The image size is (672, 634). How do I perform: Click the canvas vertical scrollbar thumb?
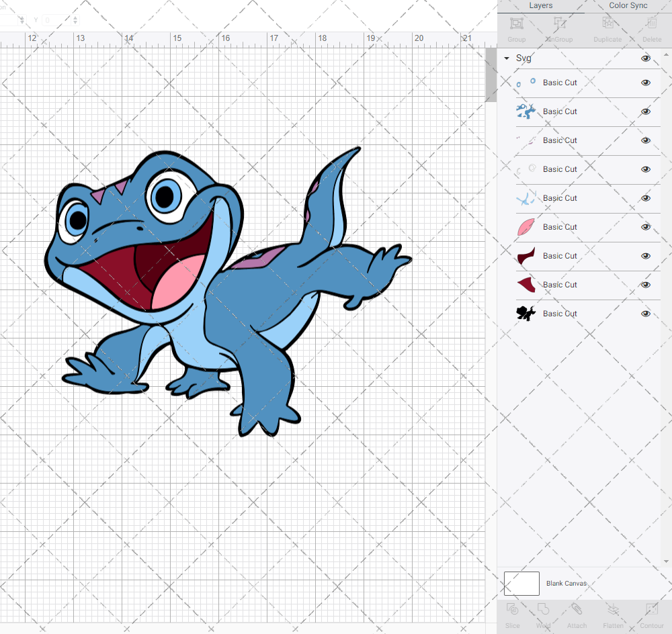(x=491, y=75)
